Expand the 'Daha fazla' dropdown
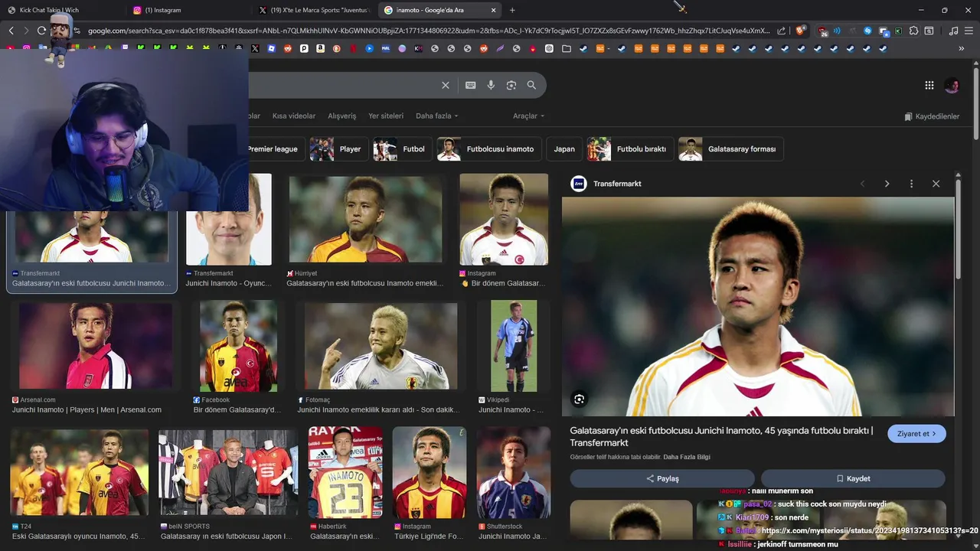The image size is (980, 551). (x=436, y=116)
